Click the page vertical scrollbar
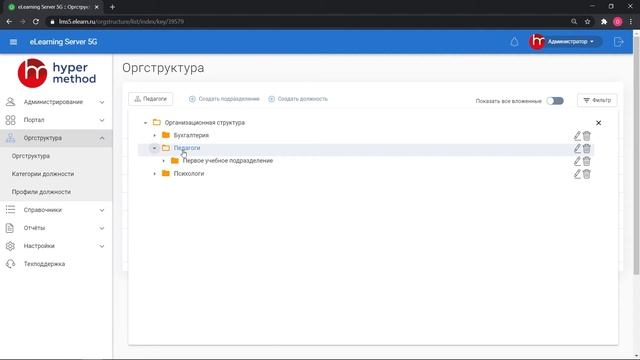 (x=636, y=155)
